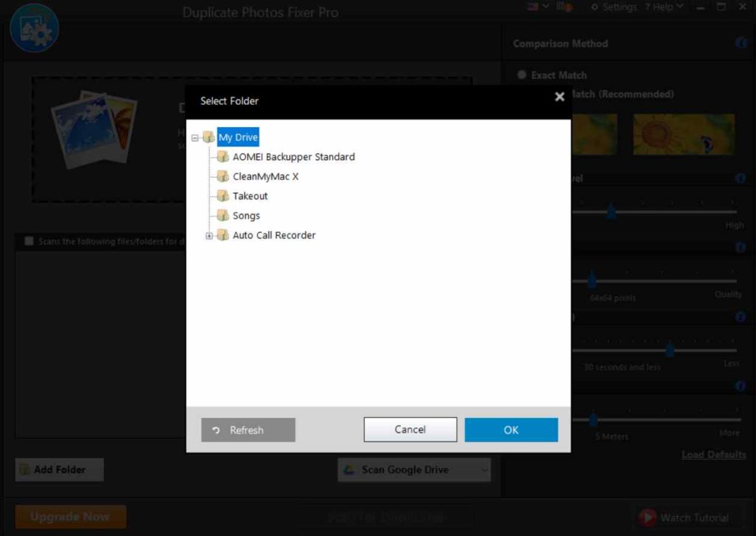Image resolution: width=756 pixels, height=536 pixels.
Task: Click the AOMEI Backupper Standard folder icon
Action: point(222,157)
